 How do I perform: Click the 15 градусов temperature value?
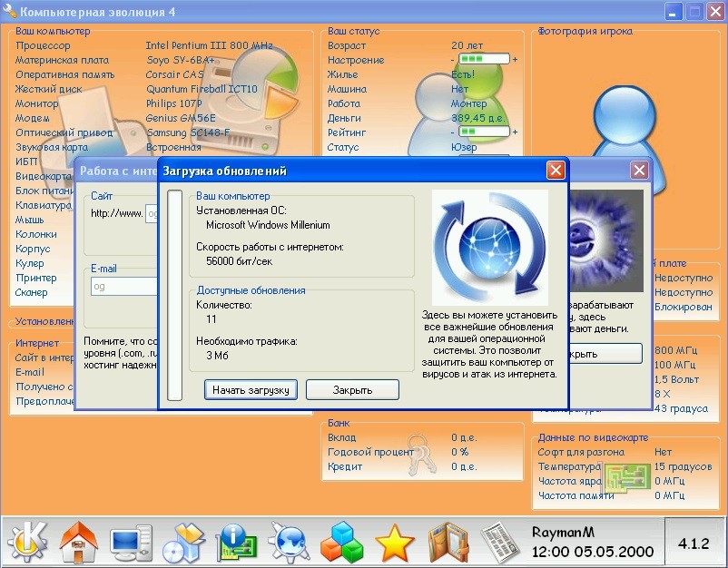(x=683, y=466)
